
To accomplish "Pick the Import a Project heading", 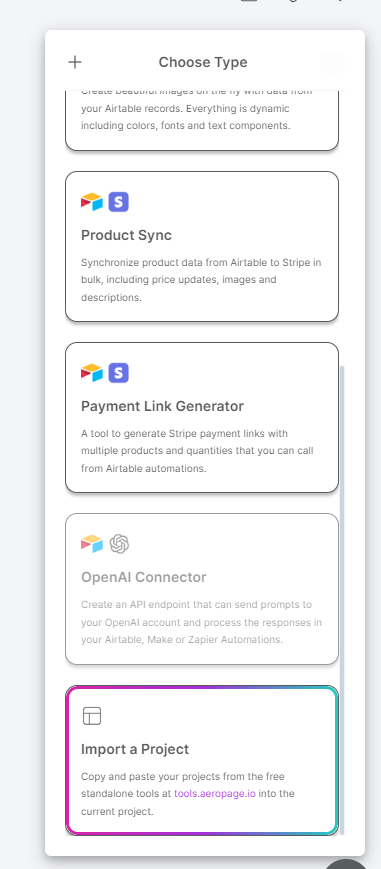I will [x=135, y=749].
